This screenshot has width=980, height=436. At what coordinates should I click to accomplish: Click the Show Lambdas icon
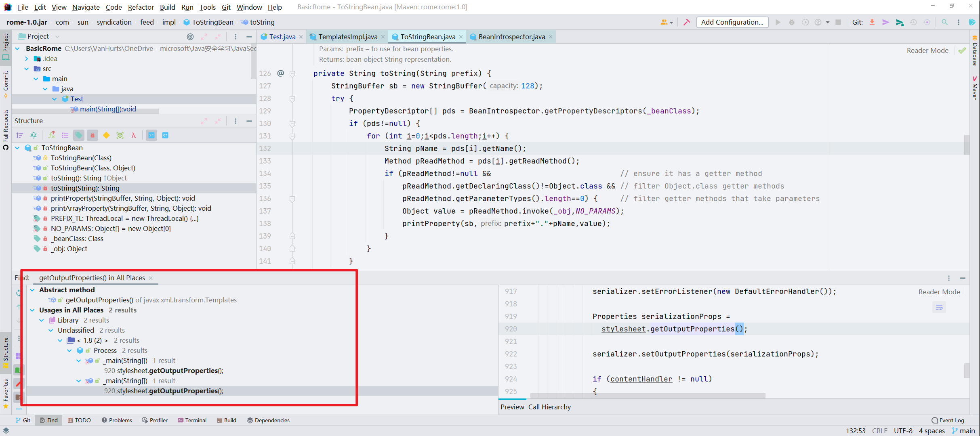pyautogui.click(x=133, y=135)
